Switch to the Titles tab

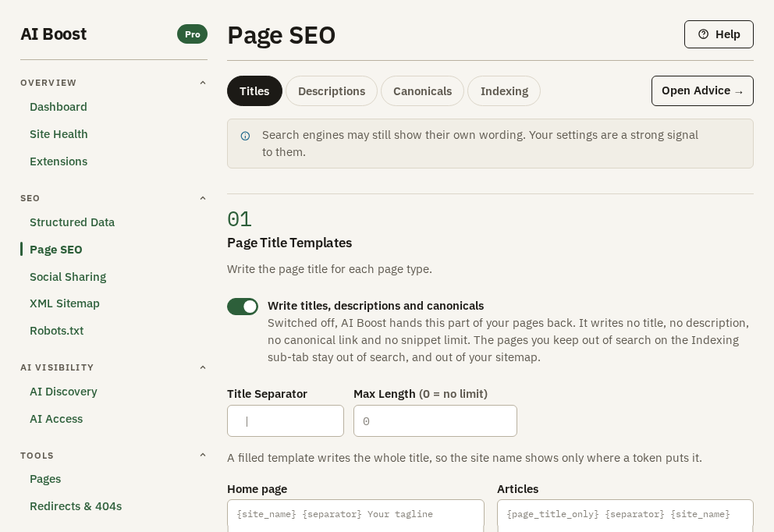[254, 90]
